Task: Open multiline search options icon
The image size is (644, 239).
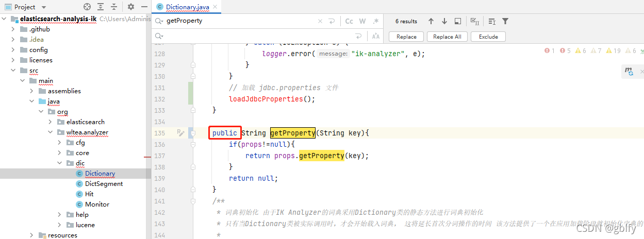Action: [492, 21]
